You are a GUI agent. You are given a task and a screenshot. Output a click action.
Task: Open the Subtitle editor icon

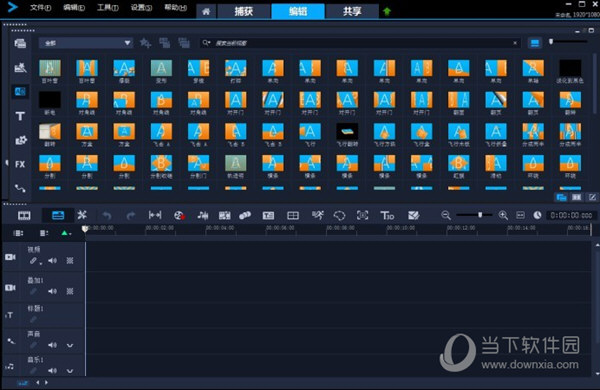click(x=268, y=215)
